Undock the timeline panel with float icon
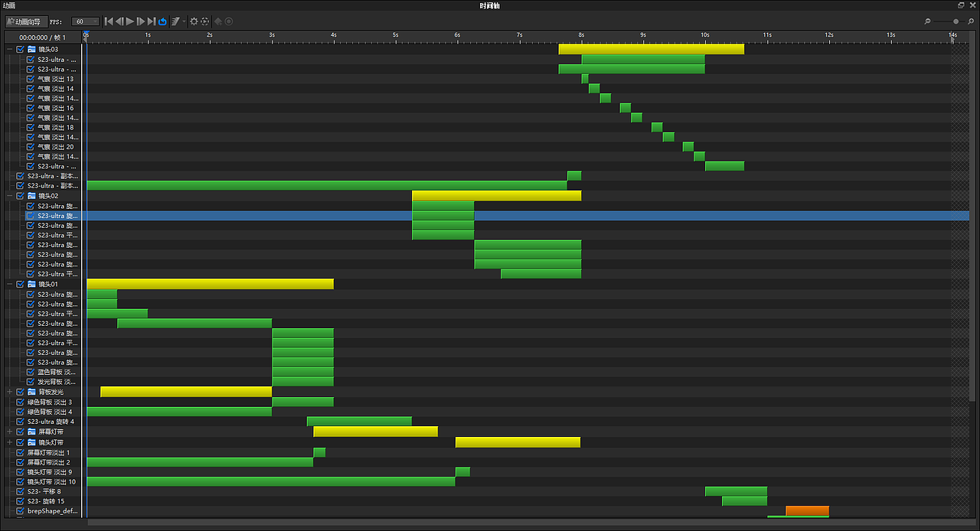 point(962,5)
